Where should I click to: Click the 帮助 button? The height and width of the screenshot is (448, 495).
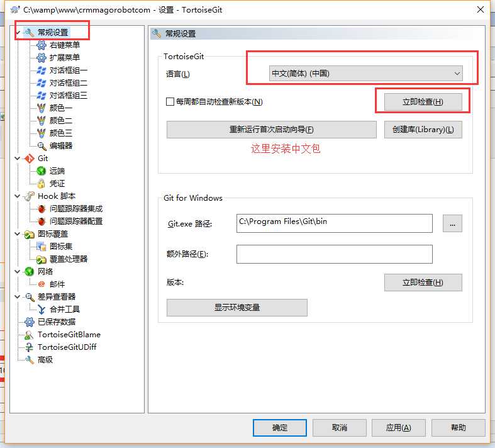coord(458,428)
